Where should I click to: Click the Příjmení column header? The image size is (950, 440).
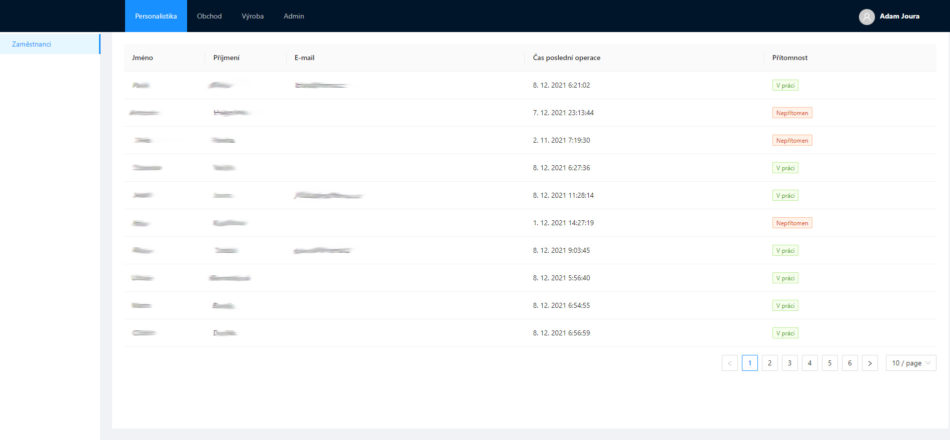[227, 58]
